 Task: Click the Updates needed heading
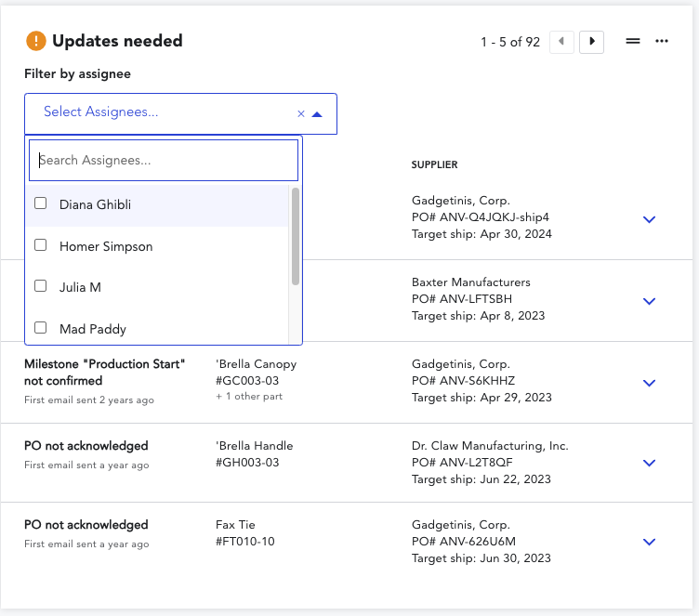[117, 41]
